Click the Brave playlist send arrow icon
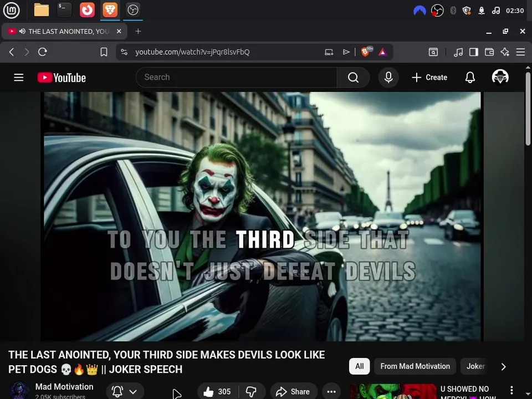This screenshot has height=399, width=532. coord(346,52)
